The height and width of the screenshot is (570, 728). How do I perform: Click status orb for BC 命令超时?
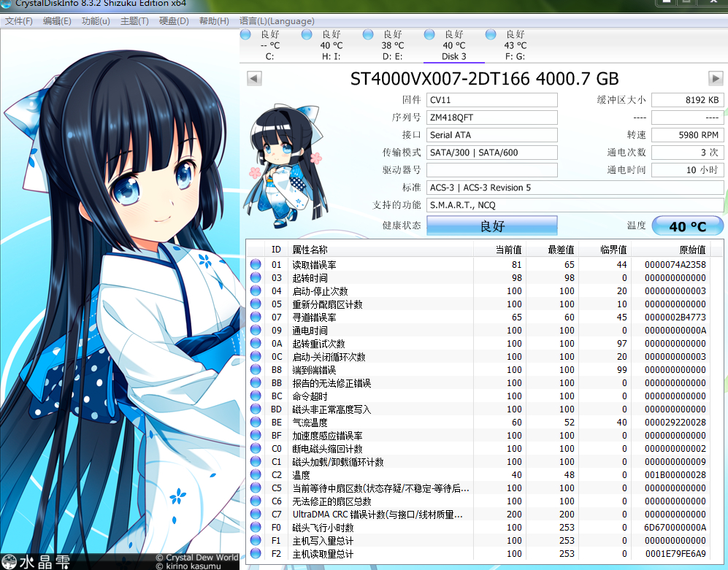click(x=256, y=396)
